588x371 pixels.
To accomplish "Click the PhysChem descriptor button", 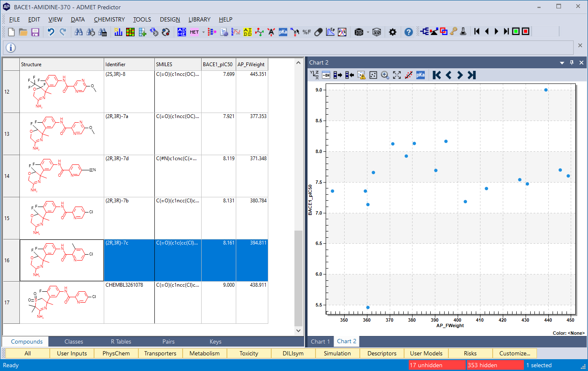I will click(x=116, y=353).
